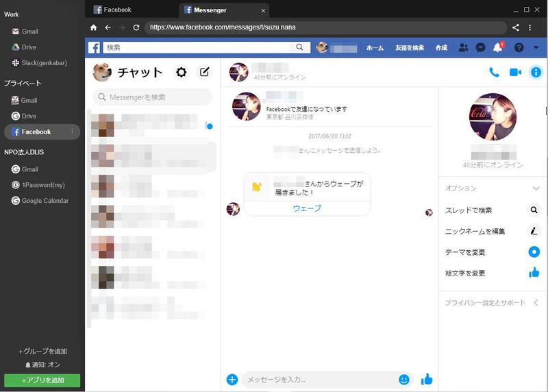Open 1Password(my) in the sidebar
The width and height of the screenshot is (548, 392).
pyautogui.click(x=38, y=185)
